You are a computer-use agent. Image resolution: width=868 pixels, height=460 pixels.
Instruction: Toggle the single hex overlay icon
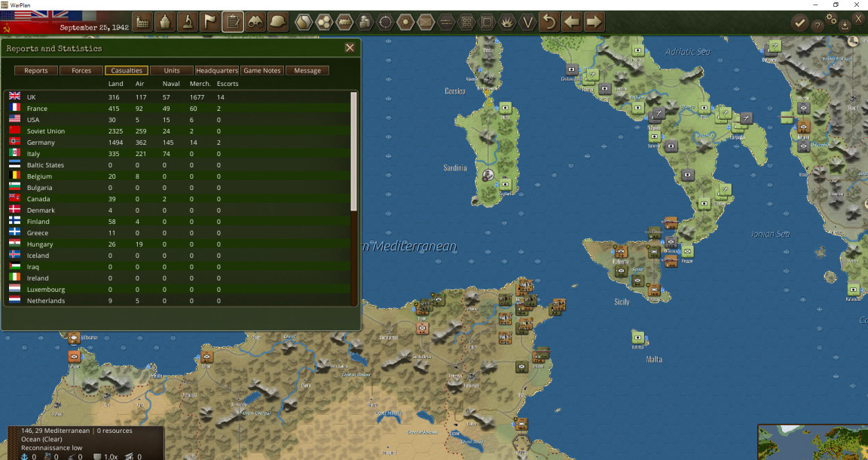tap(304, 22)
